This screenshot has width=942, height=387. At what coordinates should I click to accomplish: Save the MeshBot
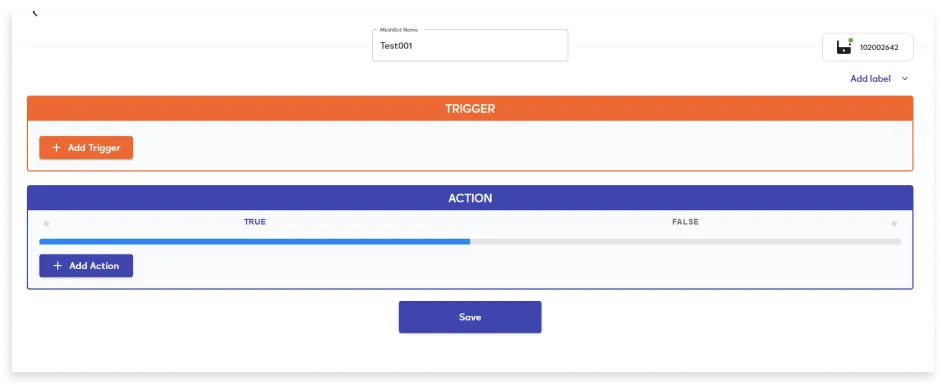[x=470, y=317]
